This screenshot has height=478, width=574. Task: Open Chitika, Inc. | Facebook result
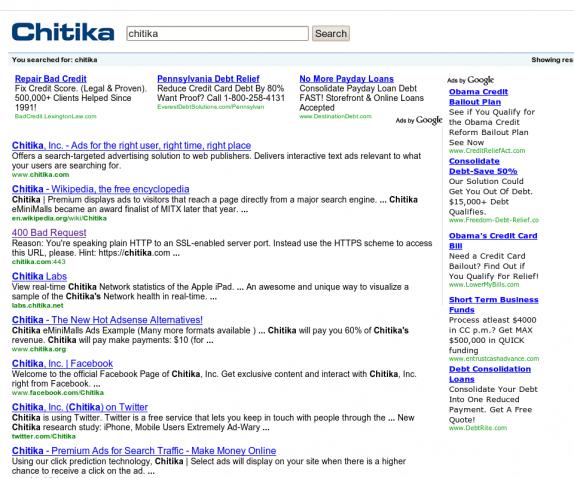[62, 363]
